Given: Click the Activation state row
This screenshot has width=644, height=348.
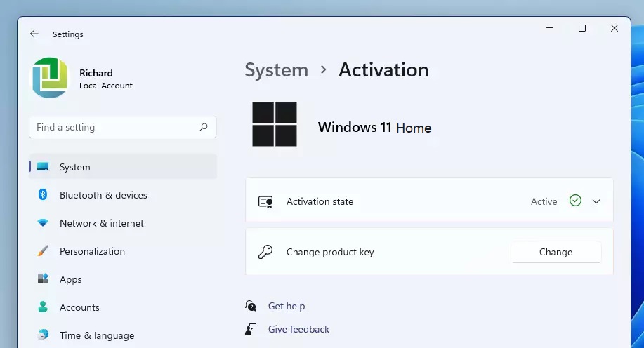Looking at the screenshot, I should [429, 201].
